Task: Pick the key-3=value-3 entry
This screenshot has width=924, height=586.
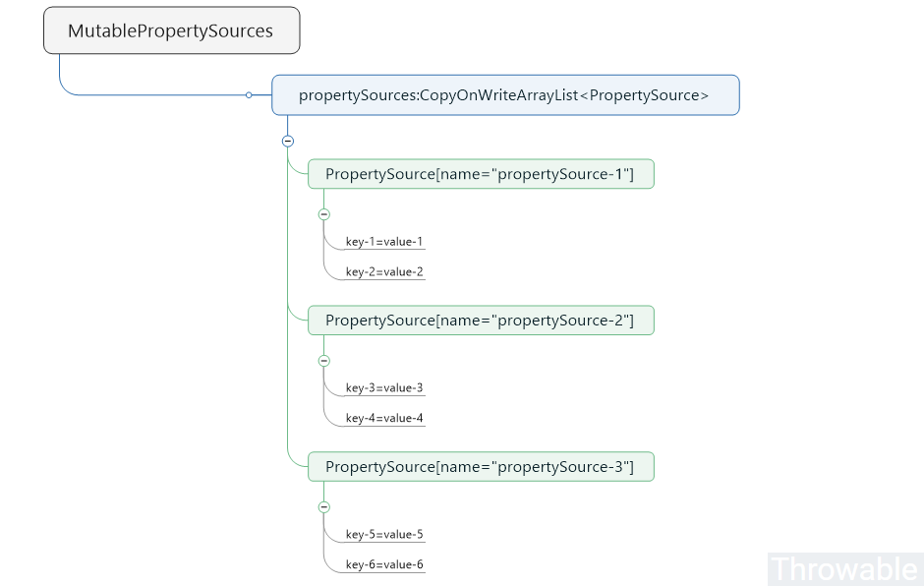Action: tap(384, 388)
